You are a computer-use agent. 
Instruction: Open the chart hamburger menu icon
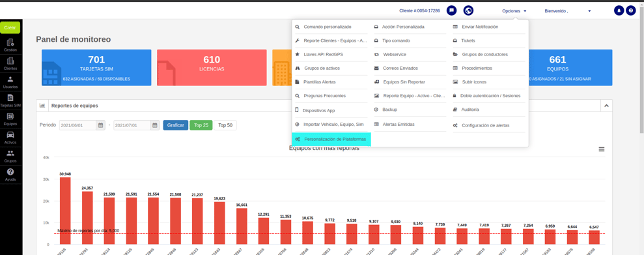601,149
